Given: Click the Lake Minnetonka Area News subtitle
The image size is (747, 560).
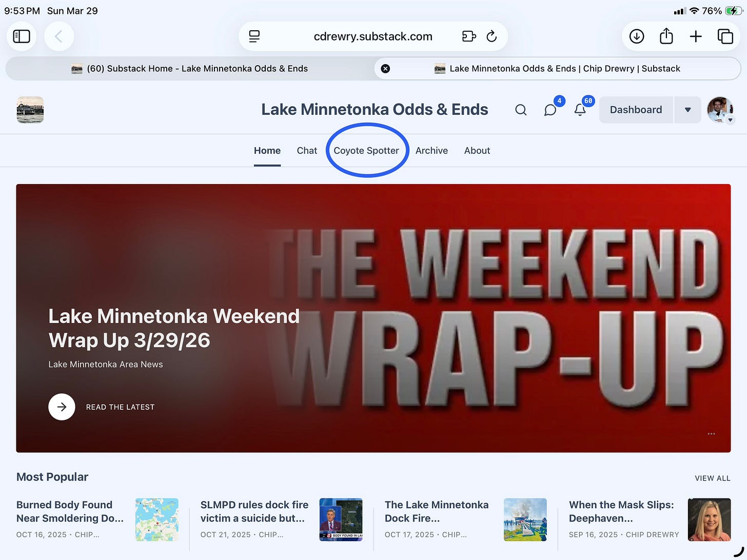Looking at the screenshot, I should (106, 365).
